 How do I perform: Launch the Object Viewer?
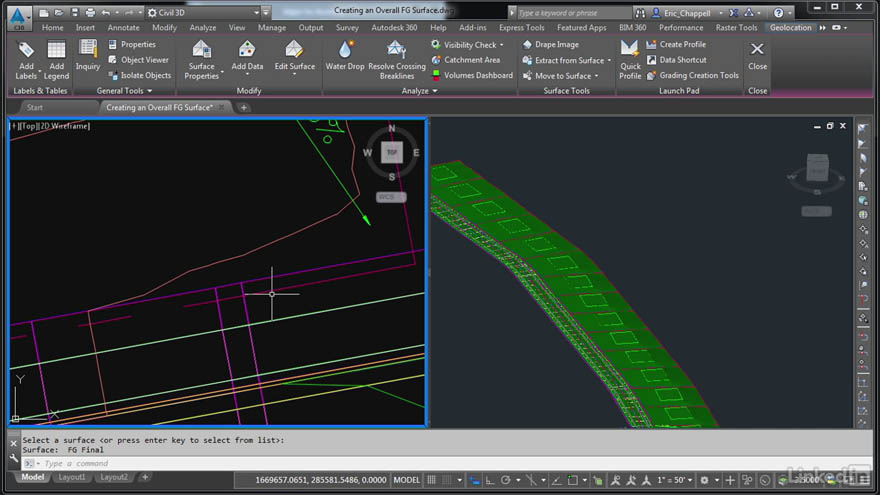coord(138,59)
